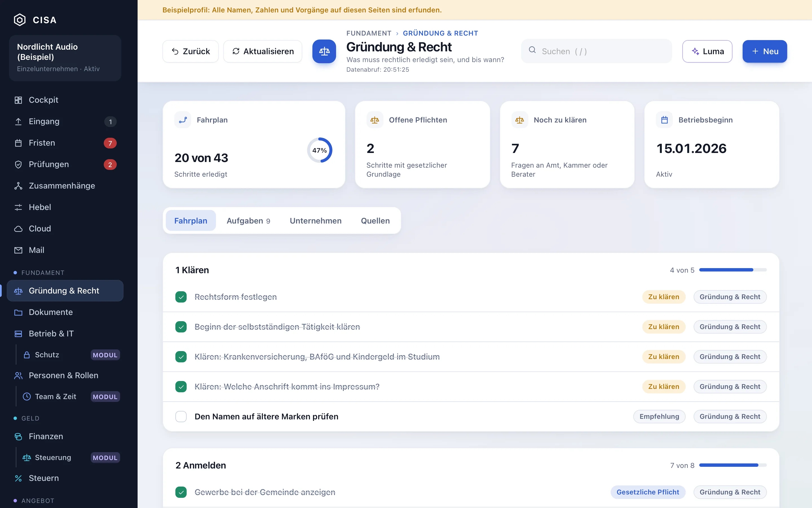Open Steuern percent icon
Image resolution: width=812 pixels, height=508 pixels.
click(x=18, y=478)
